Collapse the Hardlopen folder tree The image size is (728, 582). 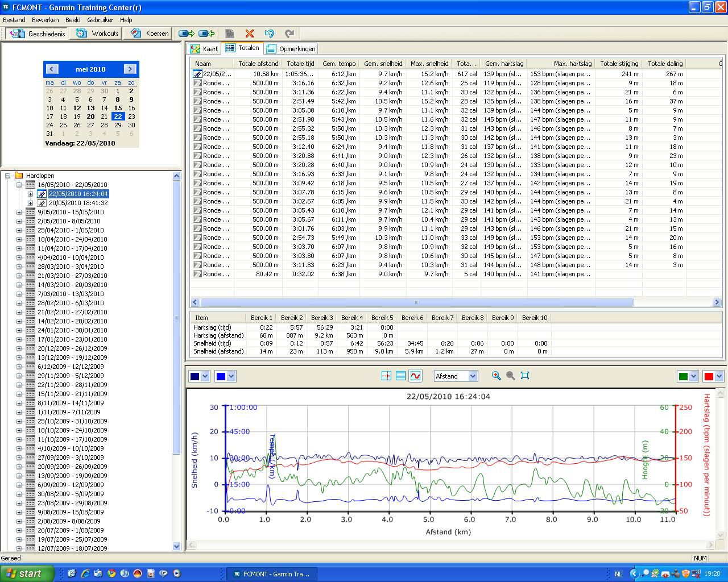(x=8, y=176)
